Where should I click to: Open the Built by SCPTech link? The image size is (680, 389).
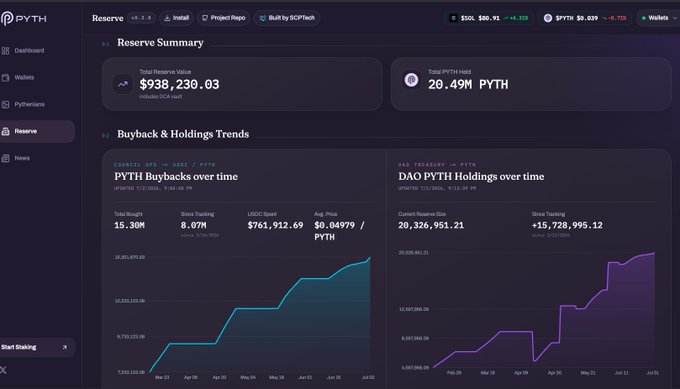point(287,18)
